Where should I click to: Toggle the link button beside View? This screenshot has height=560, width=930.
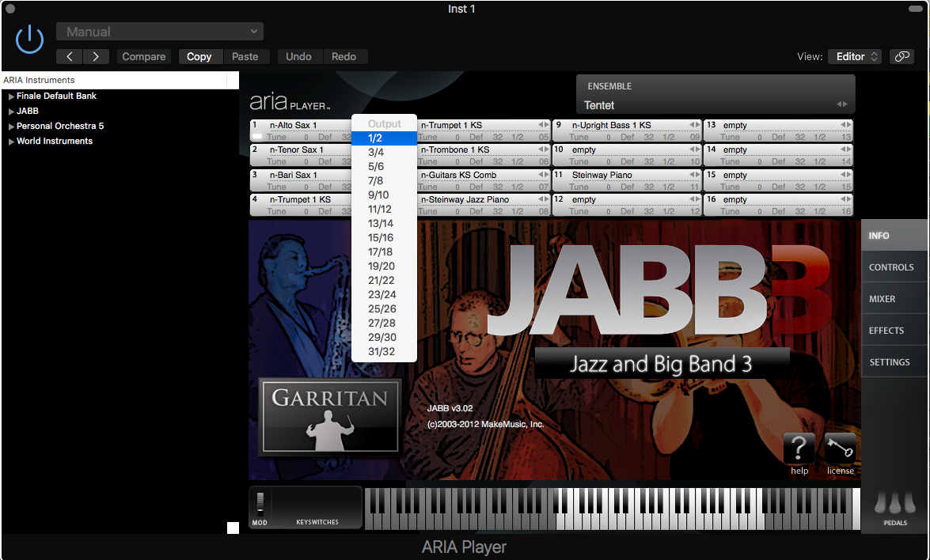coord(902,56)
